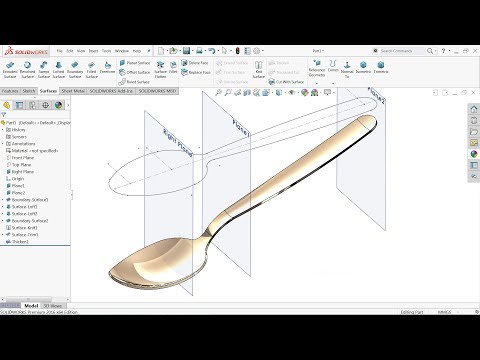The height and width of the screenshot is (360, 480).
Task: Switch to Trimetric view
Action: coord(381,67)
